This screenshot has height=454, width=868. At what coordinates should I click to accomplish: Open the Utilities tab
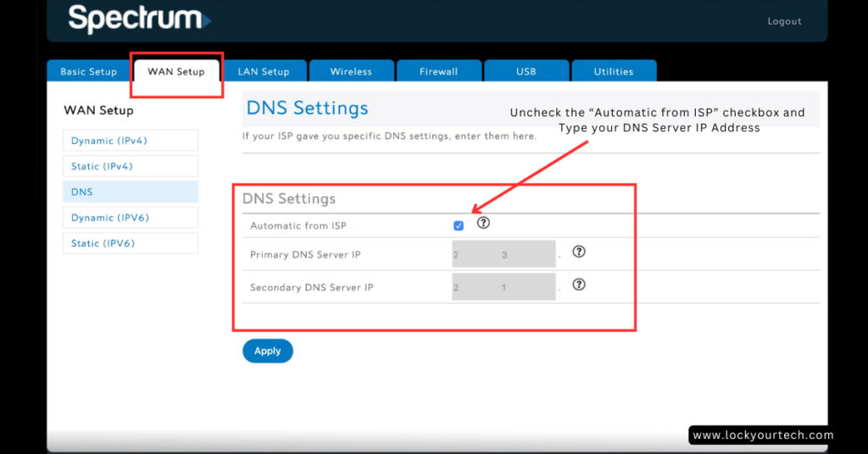(614, 71)
